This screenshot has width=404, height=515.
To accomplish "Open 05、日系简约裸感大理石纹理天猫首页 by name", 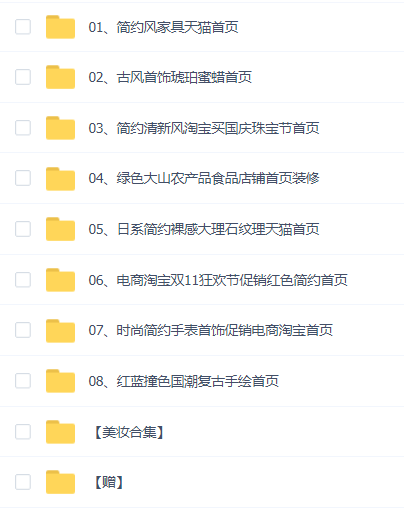I will [204, 229].
